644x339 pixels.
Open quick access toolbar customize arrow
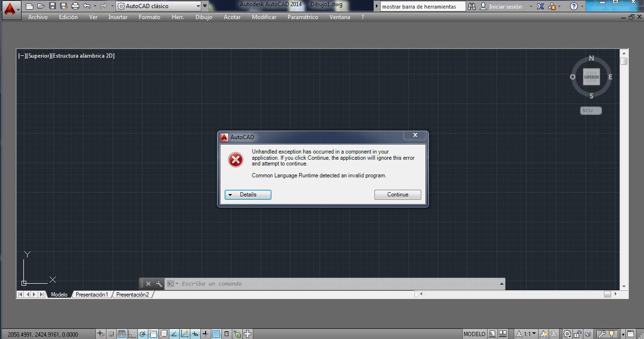tap(205, 6)
